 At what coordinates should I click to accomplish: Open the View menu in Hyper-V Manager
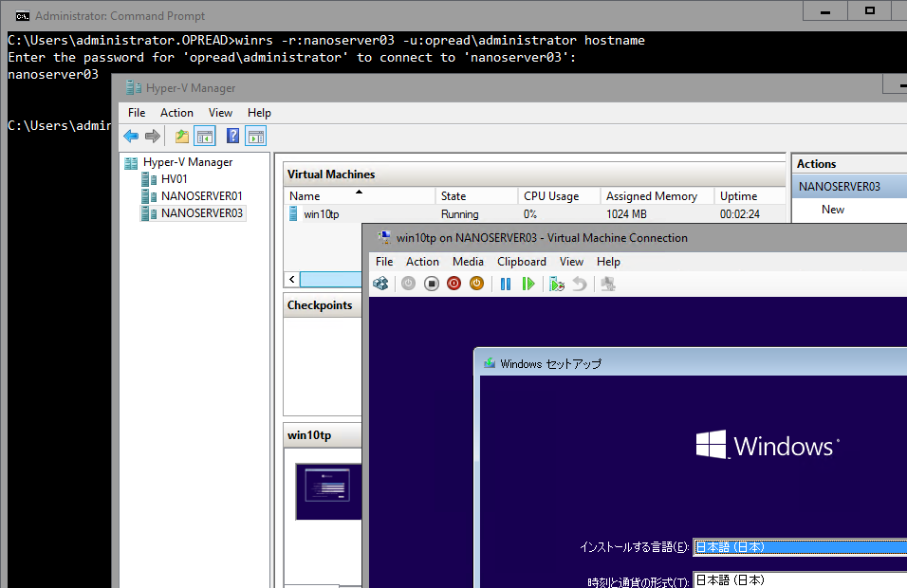(x=220, y=113)
